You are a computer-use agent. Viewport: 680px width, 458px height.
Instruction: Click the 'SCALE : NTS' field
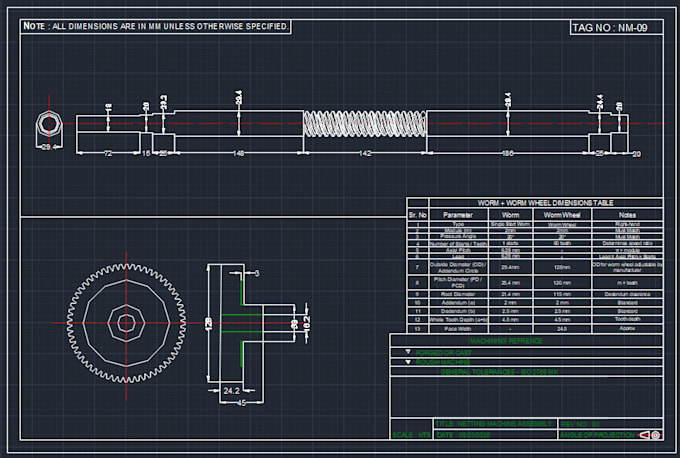411,435
